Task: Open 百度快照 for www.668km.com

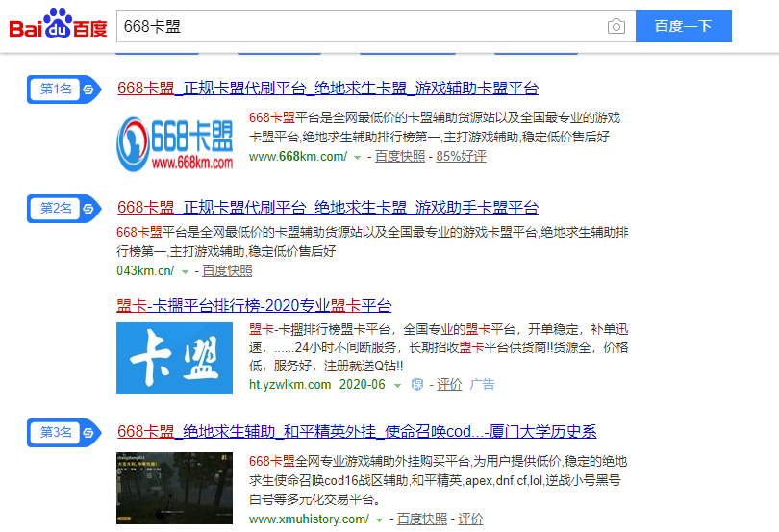Action: click(x=400, y=157)
